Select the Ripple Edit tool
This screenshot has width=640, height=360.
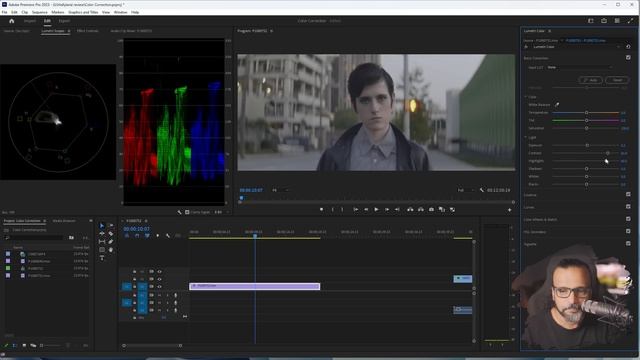[x=102, y=234]
